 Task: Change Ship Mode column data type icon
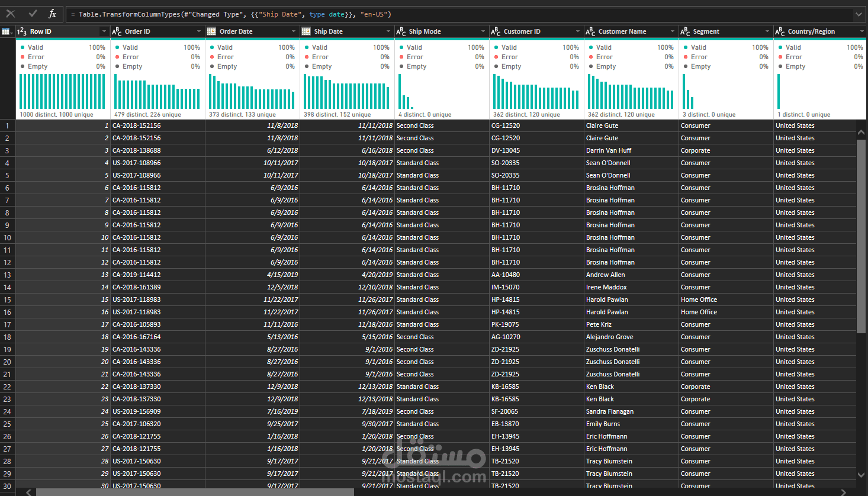(x=401, y=31)
